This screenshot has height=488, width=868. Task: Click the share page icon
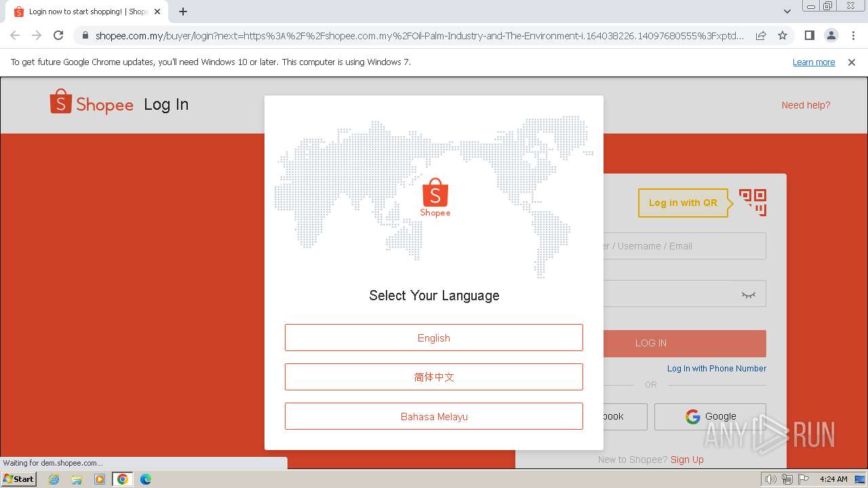pos(761,35)
